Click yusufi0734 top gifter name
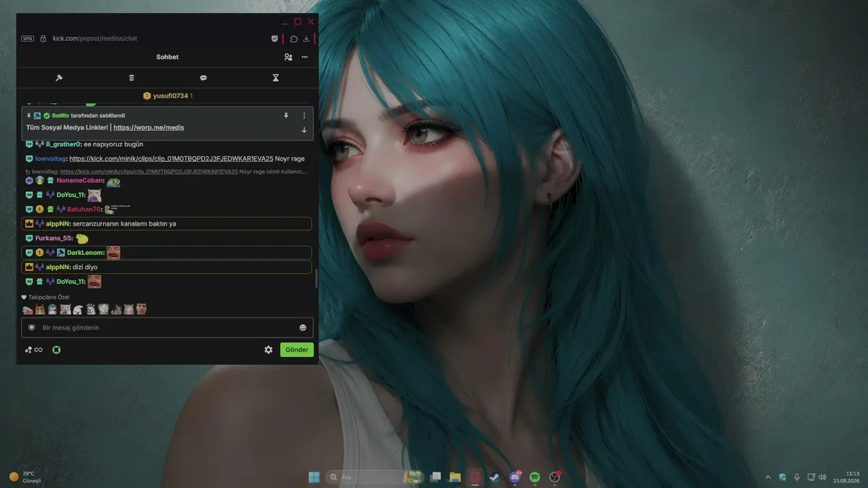Viewport: 868px width, 488px height. [170, 96]
